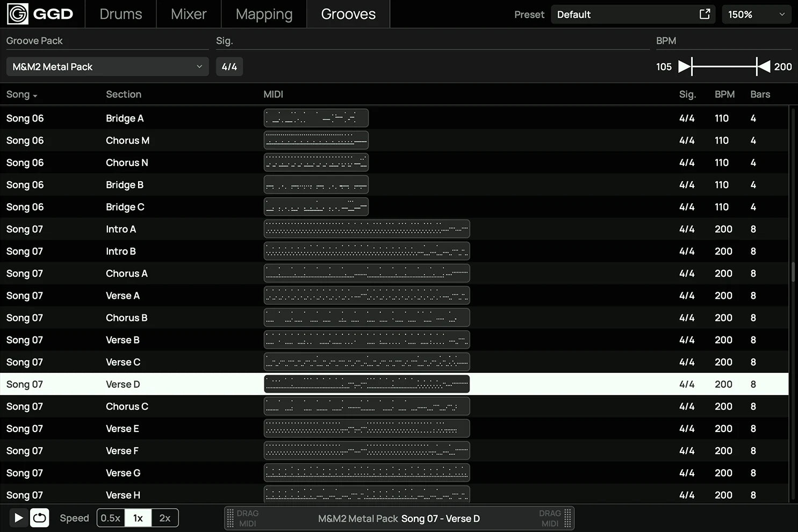Open the 150% zoom dropdown
Image resolution: width=798 pixels, height=532 pixels.
[756, 15]
